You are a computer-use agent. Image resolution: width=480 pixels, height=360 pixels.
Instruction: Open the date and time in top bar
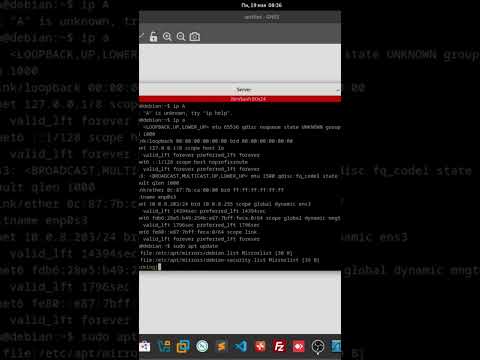coord(261,5)
